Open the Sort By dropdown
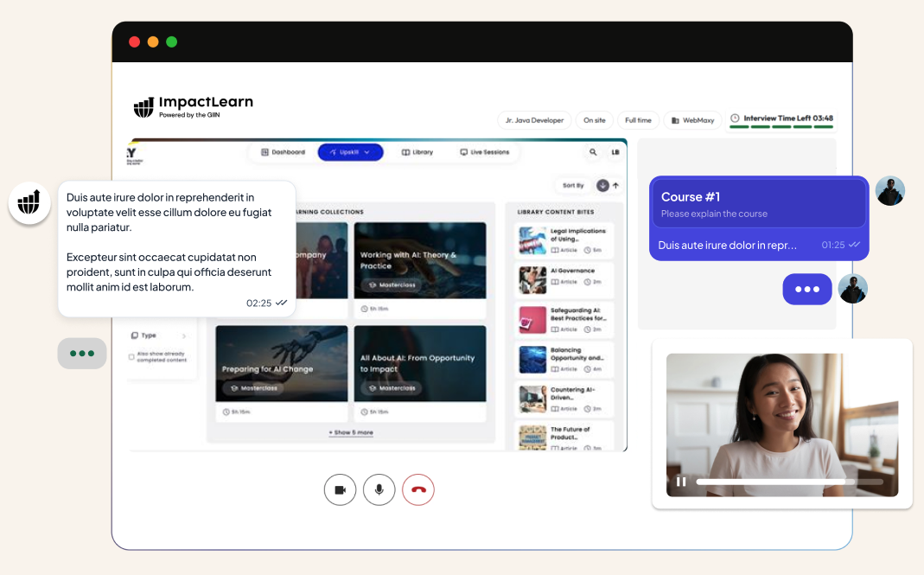 pyautogui.click(x=573, y=185)
